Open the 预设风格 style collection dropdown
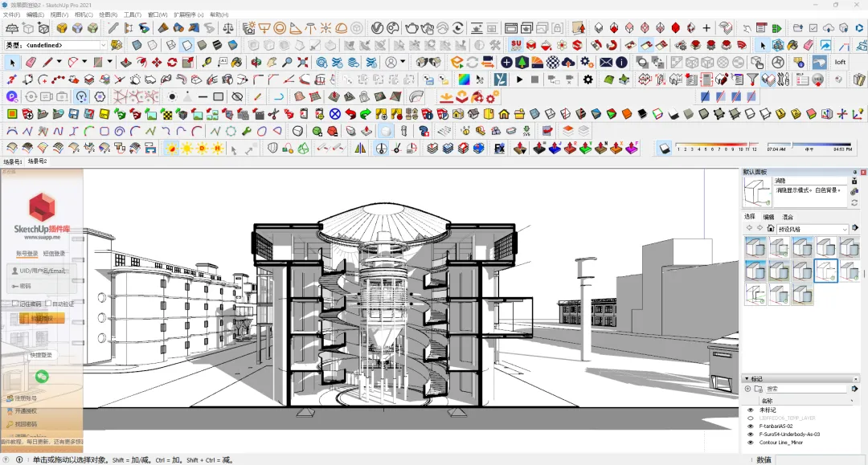The height and width of the screenshot is (465, 868). pyautogui.click(x=813, y=228)
